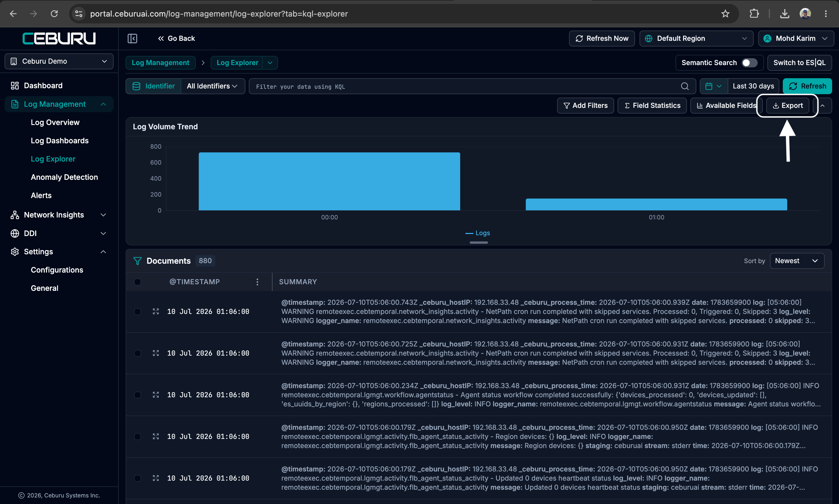Open Anomaly Detection in the sidebar
This screenshot has height=504, width=839.
[64, 177]
